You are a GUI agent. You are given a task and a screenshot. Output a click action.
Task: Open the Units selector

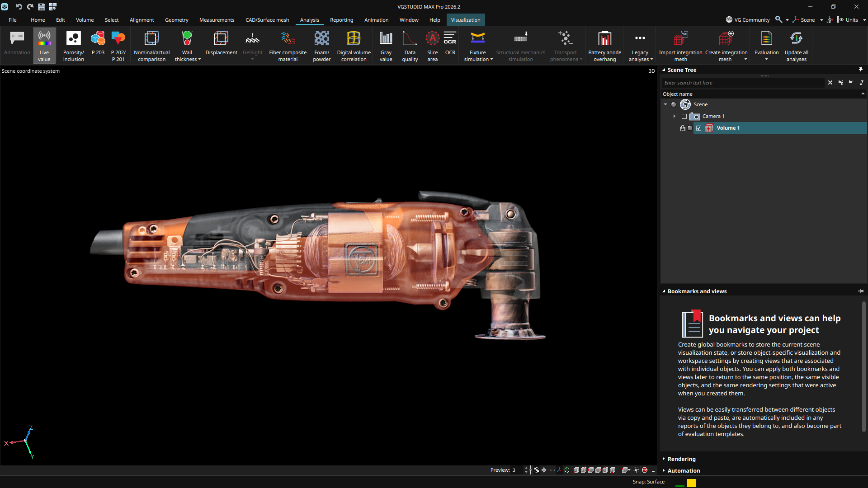point(852,20)
